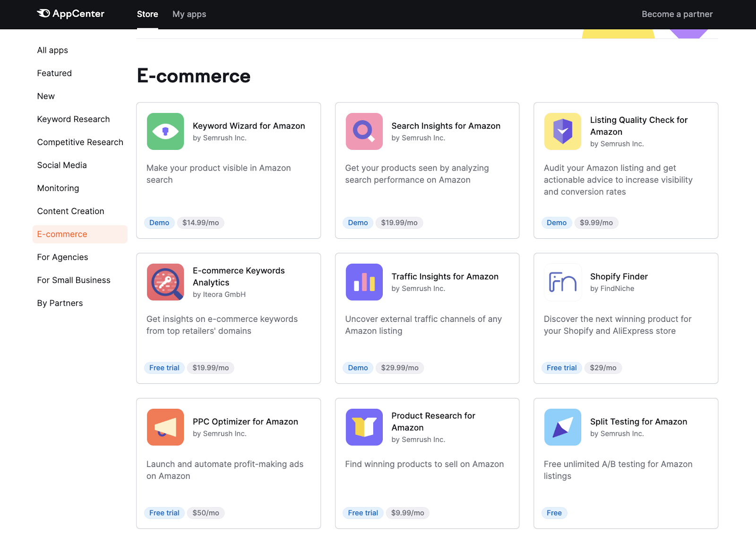Open the New category
The image size is (756, 536).
tap(46, 96)
